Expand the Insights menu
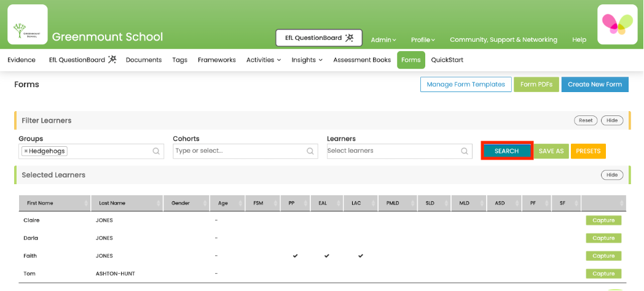This screenshot has width=644, height=291. [x=307, y=60]
